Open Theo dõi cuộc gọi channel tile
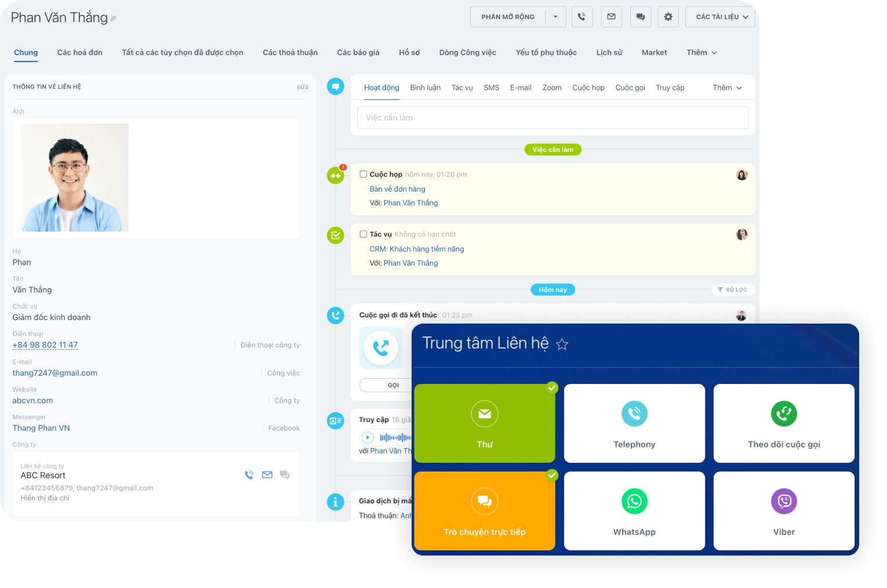This screenshot has width=887, height=588. pos(784,423)
